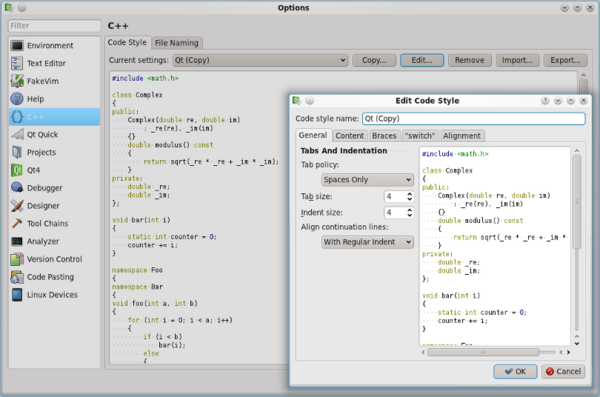Image resolution: width=600 pixels, height=397 pixels.
Task: Click the Indent size spin box field
Action: (395, 212)
